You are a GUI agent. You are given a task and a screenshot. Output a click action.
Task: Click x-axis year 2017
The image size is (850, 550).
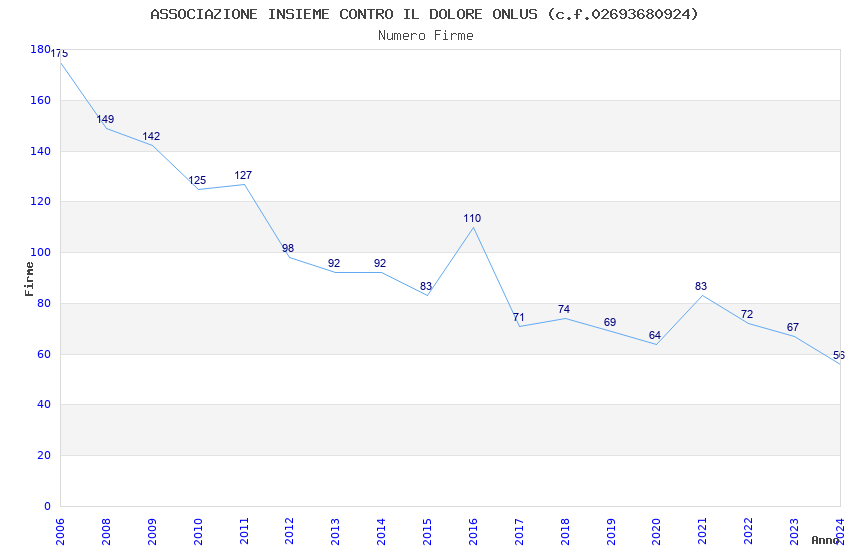click(x=519, y=532)
